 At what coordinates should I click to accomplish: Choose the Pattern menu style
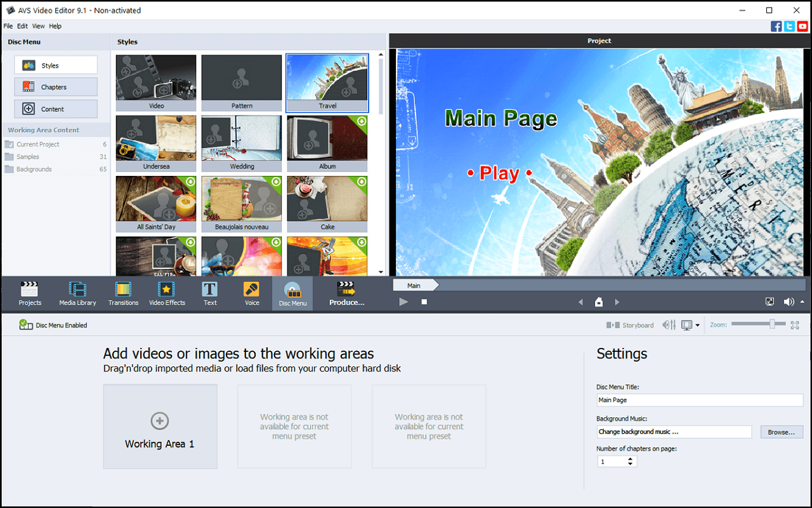pos(242,83)
